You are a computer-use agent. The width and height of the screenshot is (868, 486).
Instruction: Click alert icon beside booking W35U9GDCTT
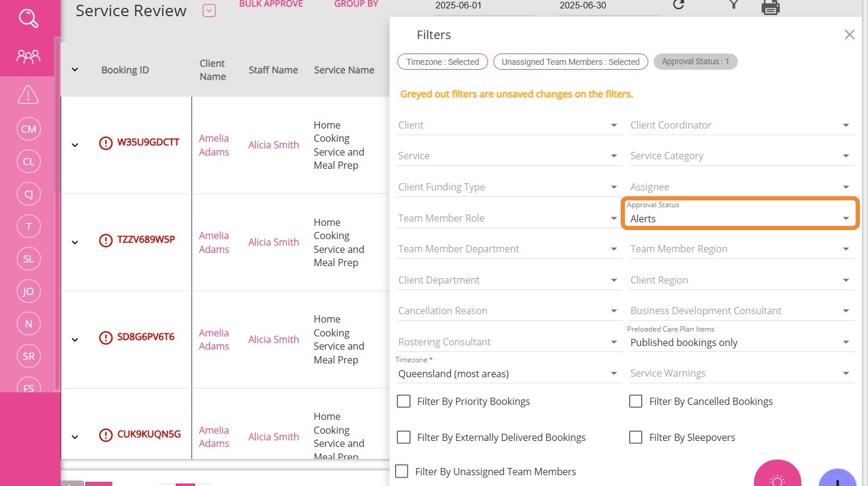coord(106,143)
